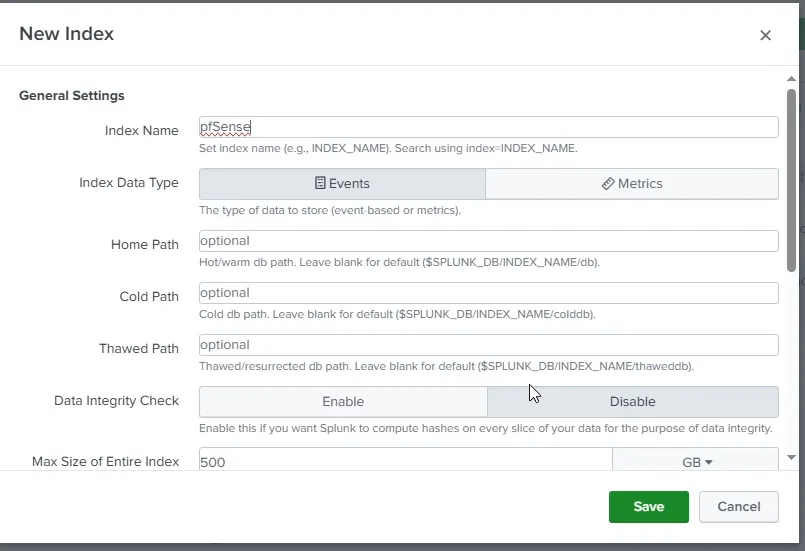805x551 pixels.
Task: Click the 'Hot/warm db path' help text
Action: pyautogui.click(x=399, y=262)
